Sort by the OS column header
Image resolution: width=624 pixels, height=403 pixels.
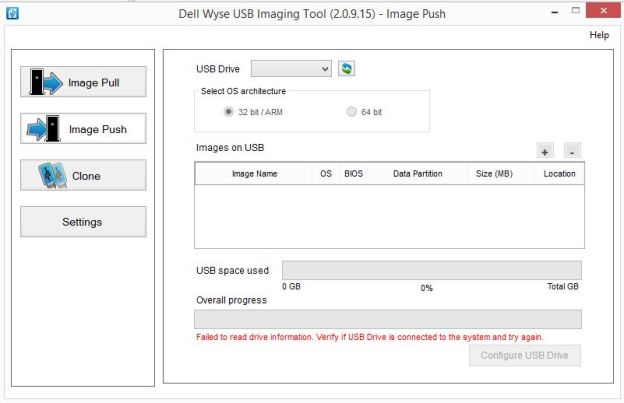[326, 173]
